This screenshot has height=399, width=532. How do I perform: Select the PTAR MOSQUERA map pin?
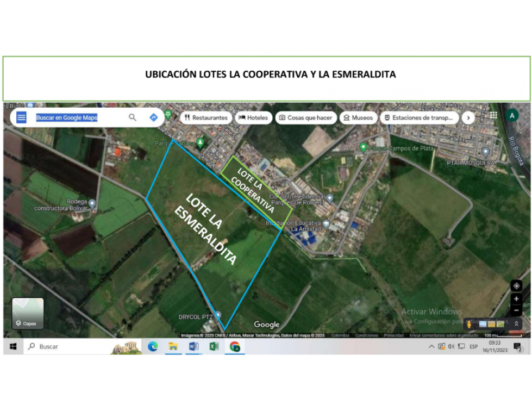click(485, 152)
